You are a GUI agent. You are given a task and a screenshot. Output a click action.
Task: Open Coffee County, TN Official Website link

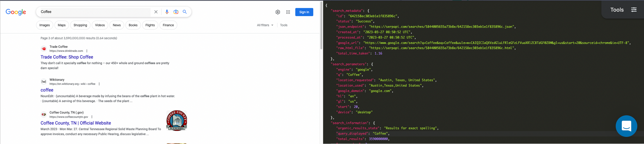76,123
